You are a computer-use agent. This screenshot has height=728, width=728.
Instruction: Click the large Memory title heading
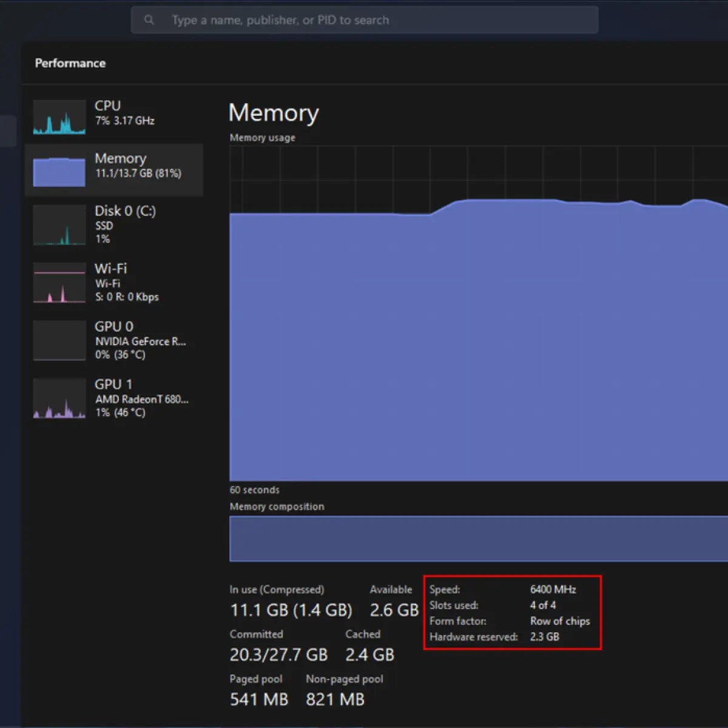click(274, 113)
